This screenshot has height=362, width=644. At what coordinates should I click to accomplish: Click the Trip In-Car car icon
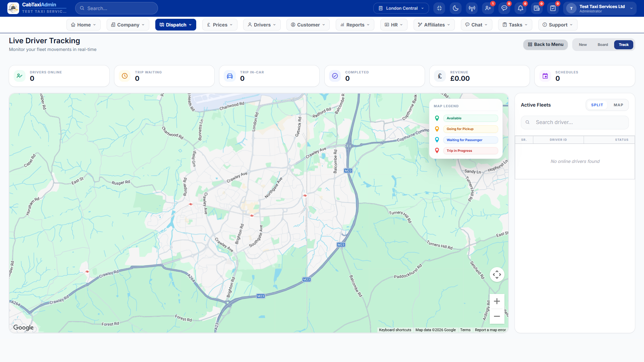pos(230,76)
